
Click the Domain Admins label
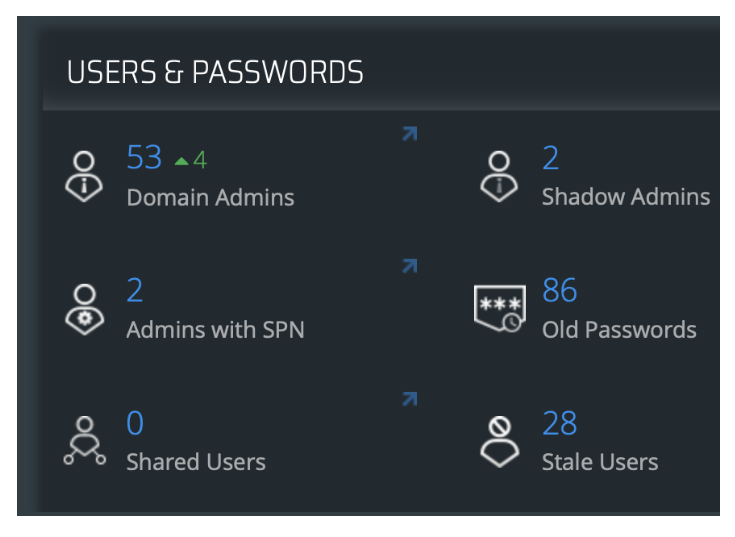(x=210, y=197)
